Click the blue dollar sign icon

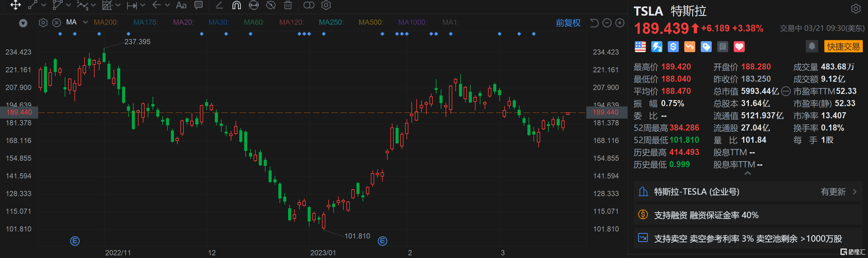point(673,47)
